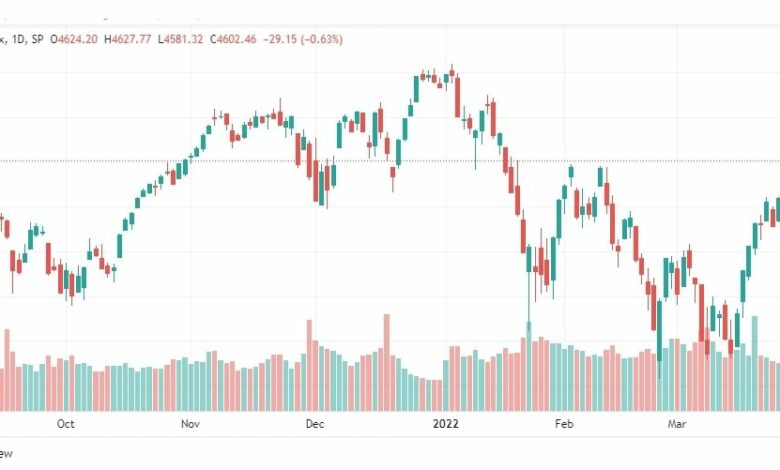Click the Dec label on time axis
The height and width of the screenshot is (470, 780).
click(x=315, y=424)
